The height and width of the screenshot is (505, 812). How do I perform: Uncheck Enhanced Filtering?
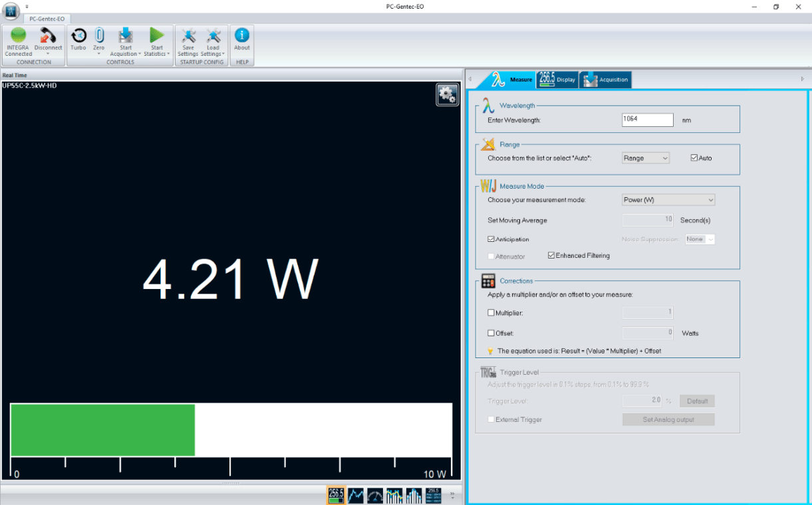[551, 254]
